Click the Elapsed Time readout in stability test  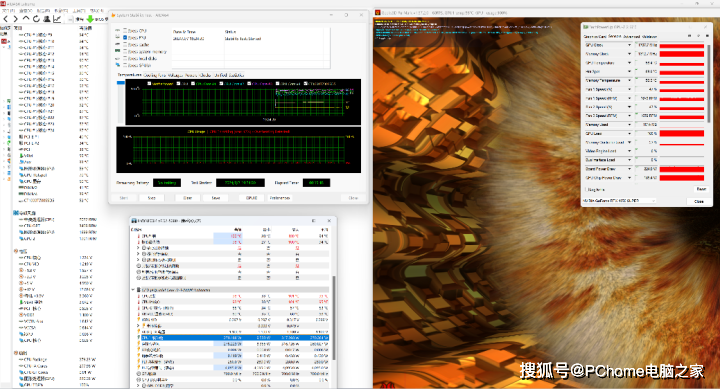(x=316, y=183)
